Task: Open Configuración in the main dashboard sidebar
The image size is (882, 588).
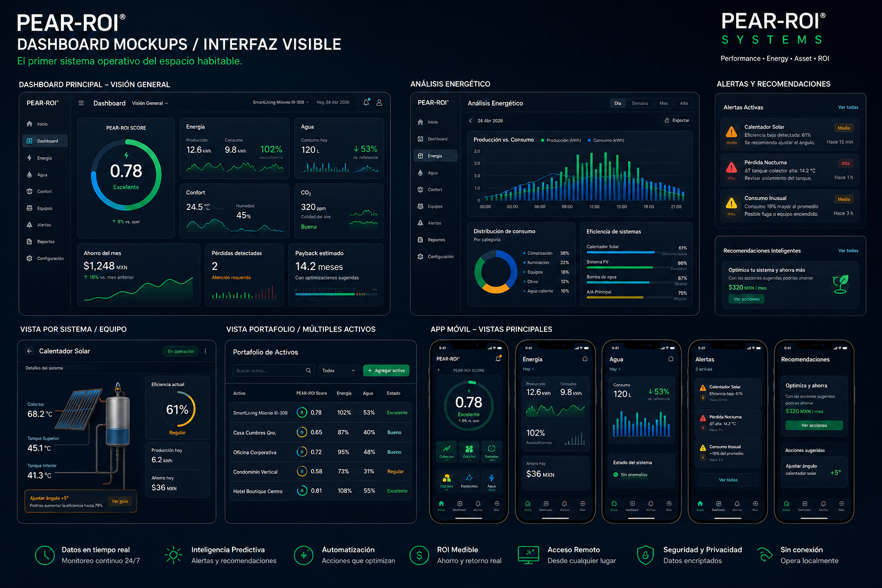Action: pyautogui.click(x=45, y=258)
